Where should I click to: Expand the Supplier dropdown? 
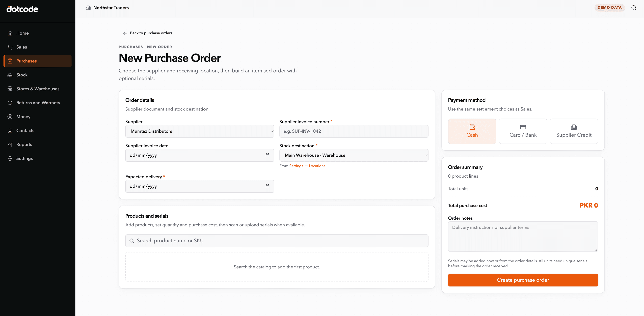[200, 131]
